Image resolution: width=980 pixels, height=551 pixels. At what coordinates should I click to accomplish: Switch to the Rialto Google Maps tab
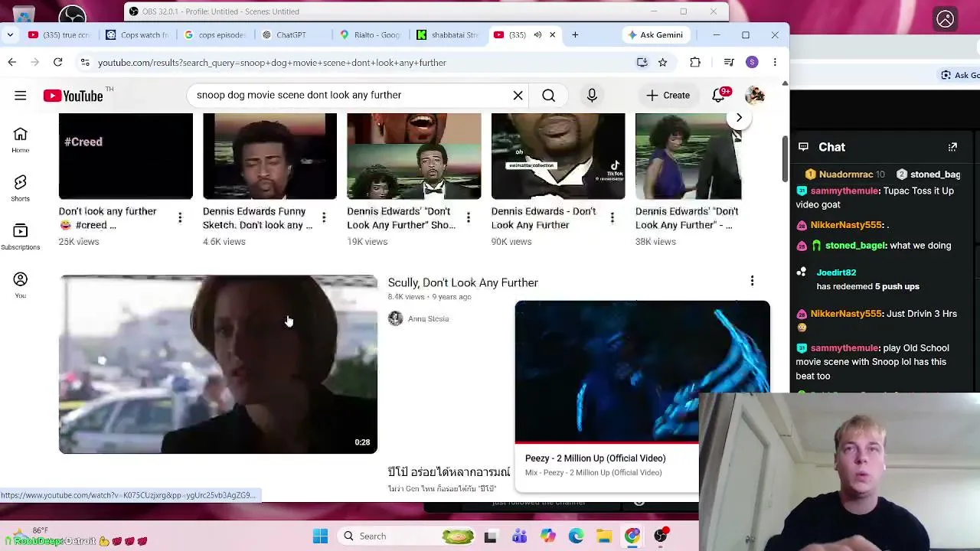[371, 34]
